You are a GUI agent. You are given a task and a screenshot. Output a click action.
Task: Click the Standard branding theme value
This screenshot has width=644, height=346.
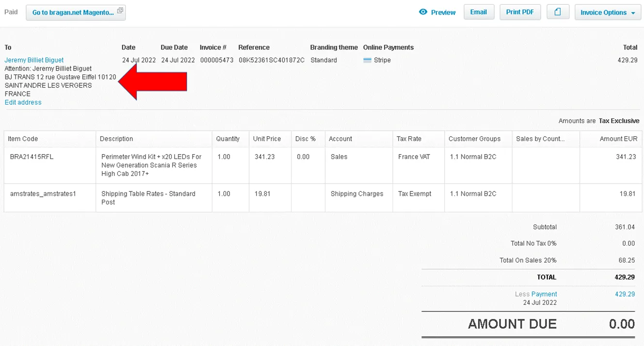click(323, 60)
